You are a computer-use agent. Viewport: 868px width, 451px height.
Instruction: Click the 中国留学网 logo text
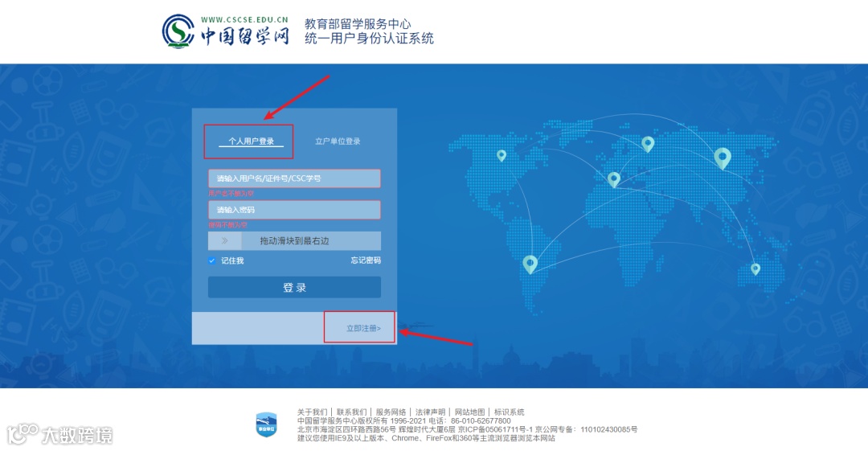pos(244,36)
